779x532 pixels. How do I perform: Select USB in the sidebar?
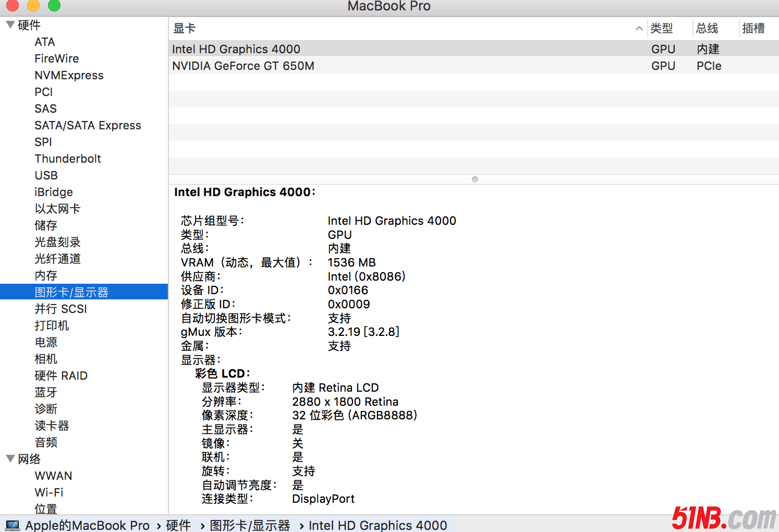pos(46,175)
